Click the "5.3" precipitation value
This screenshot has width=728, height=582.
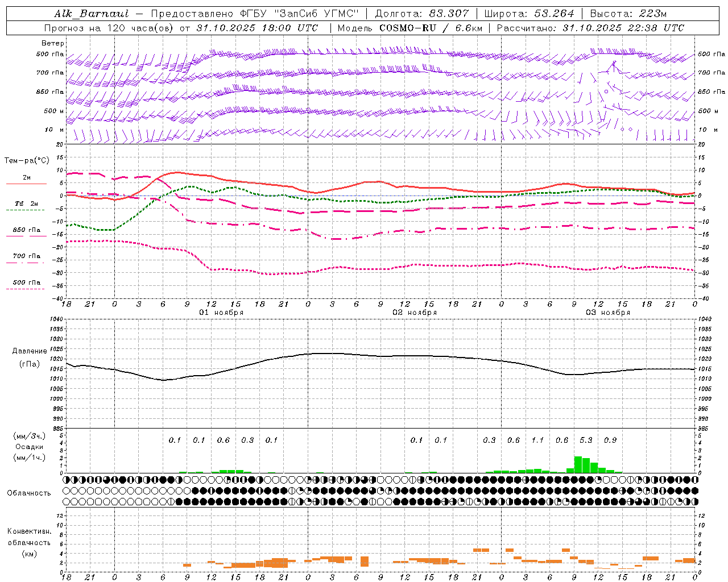586,440
